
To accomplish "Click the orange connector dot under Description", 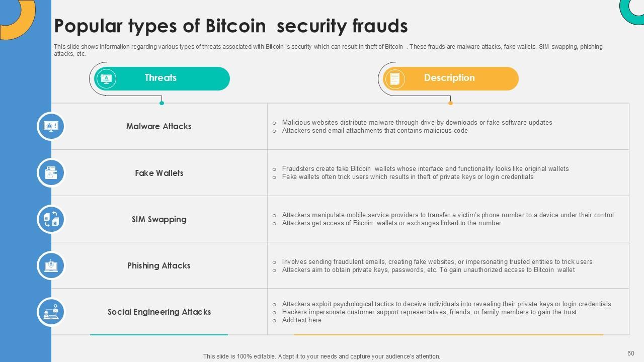I will 450,103.
